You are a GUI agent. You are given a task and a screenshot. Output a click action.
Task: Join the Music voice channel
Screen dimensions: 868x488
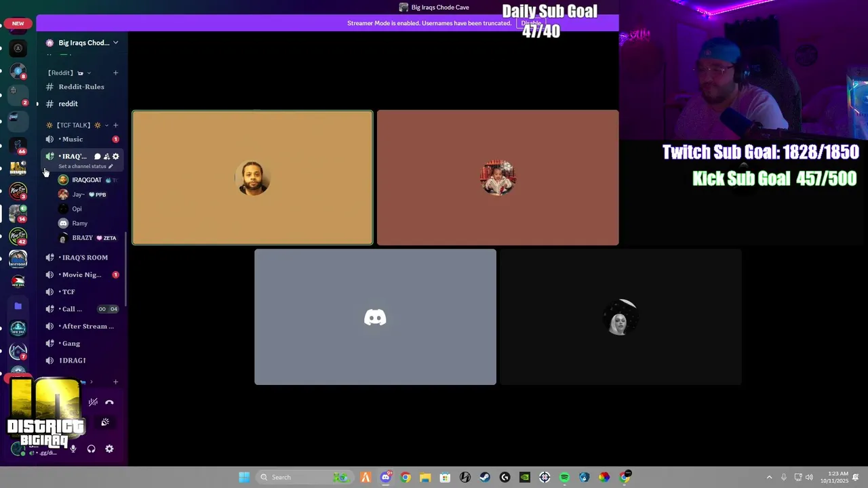click(x=81, y=139)
